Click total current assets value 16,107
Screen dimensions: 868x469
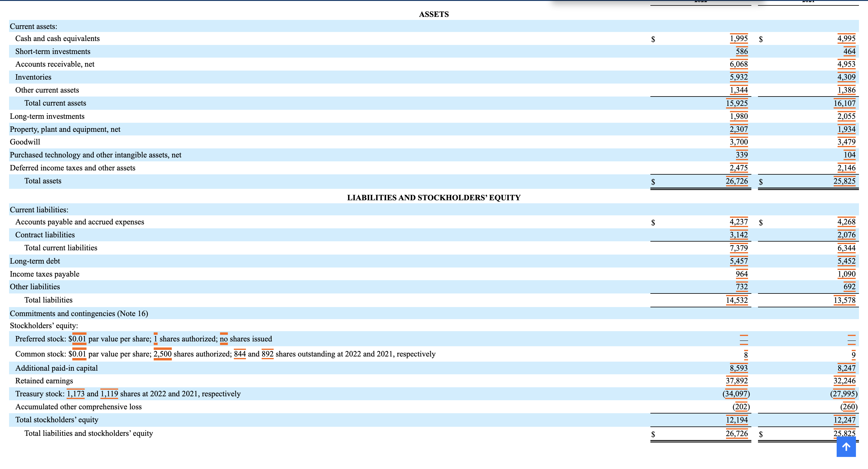pos(844,103)
